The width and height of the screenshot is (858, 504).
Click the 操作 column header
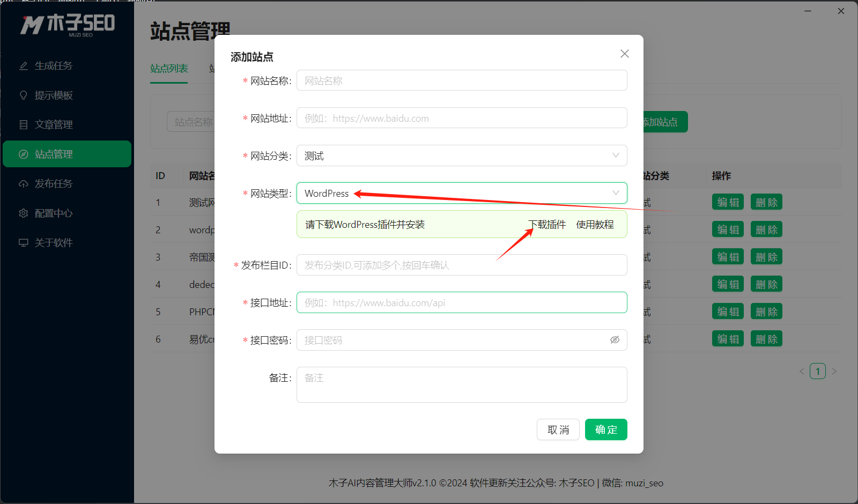(721, 176)
